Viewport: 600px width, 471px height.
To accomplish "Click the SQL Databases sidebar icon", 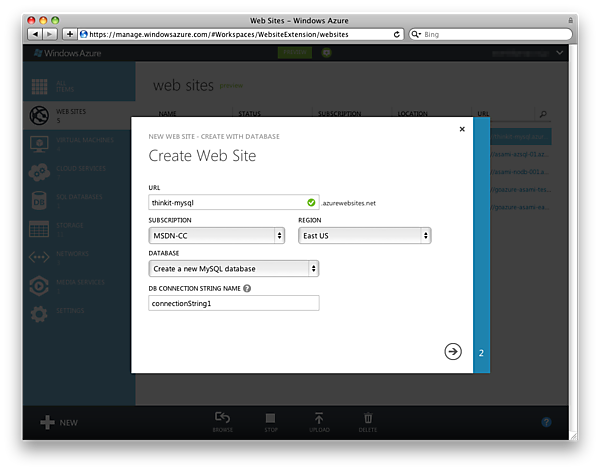I will [40, 200].
